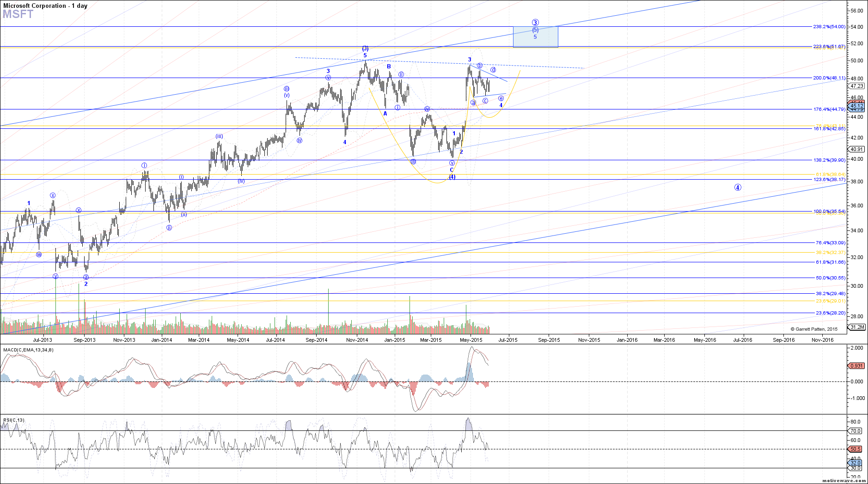Click the circled 4 label near 2016
The height and width of the screenshot is (484, 868).
coord(738,188)
